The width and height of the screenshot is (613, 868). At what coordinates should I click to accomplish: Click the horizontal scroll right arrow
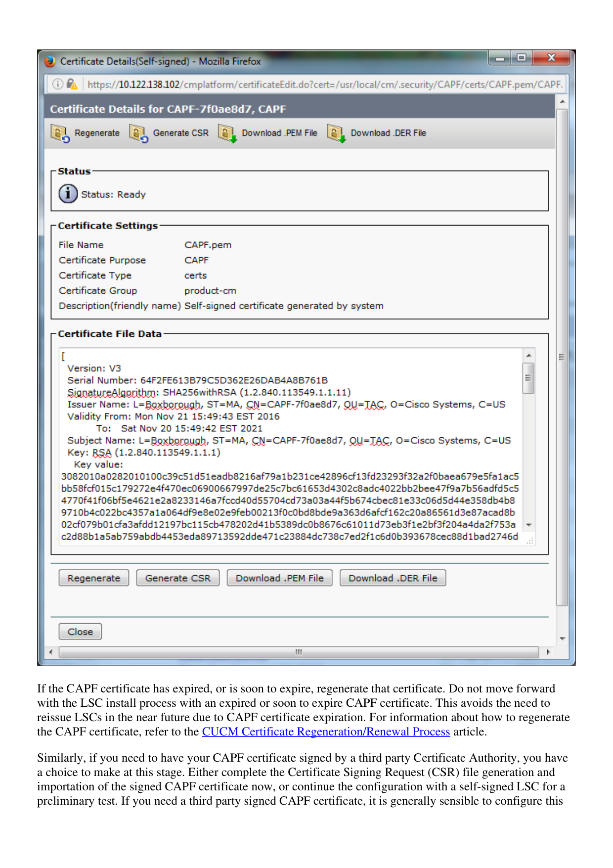[x=548, y=652]
